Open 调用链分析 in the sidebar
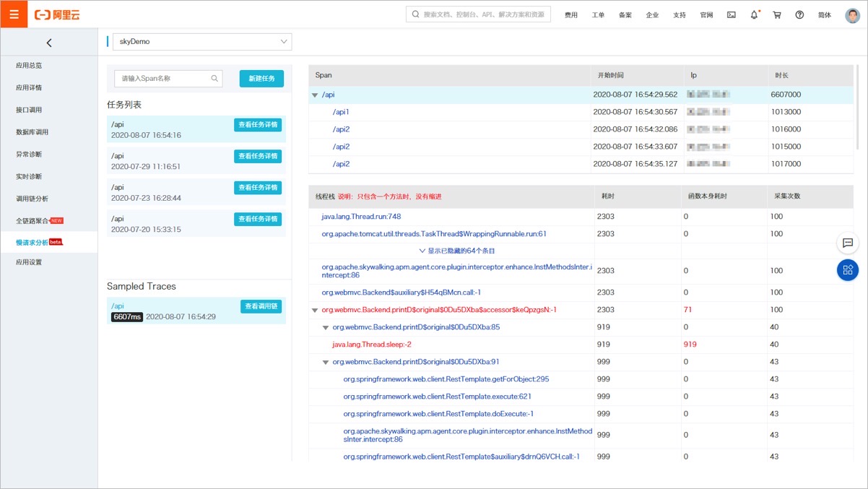 pos(32,199)
